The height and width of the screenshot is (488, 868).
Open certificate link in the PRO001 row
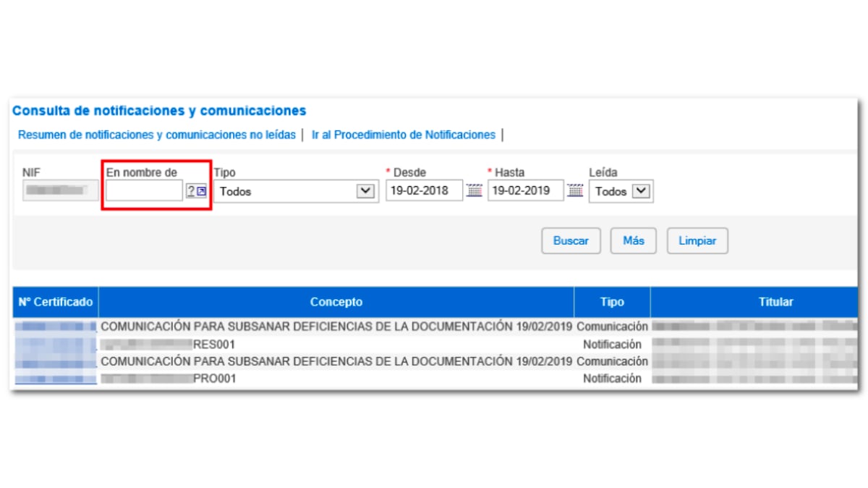tap(55, 379)
